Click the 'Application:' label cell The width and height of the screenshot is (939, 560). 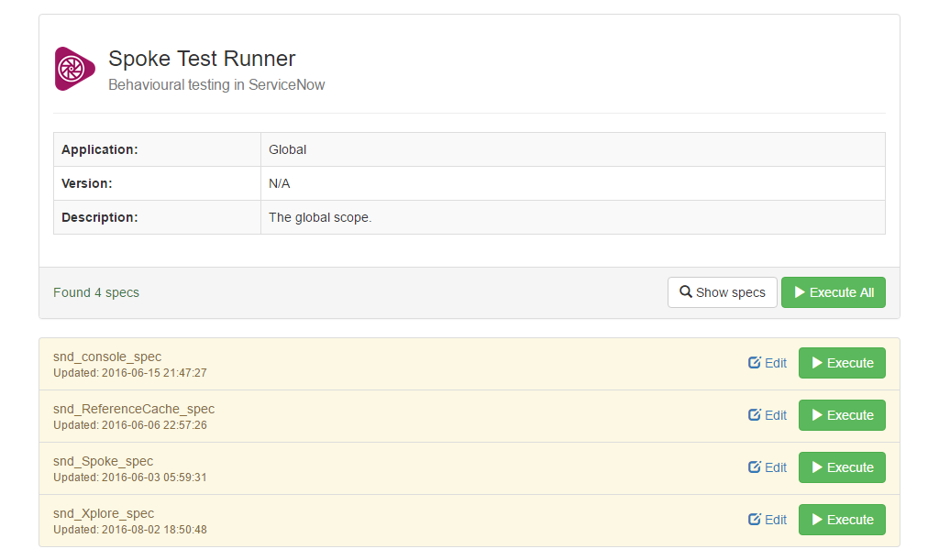coord(157,149)
